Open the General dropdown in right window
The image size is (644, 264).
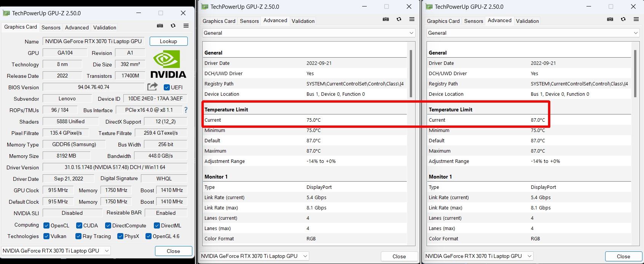coord(533,33)
